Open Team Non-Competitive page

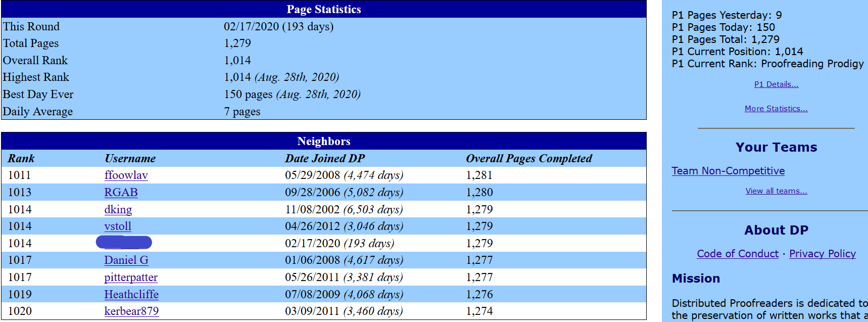(x=728, y=171)
